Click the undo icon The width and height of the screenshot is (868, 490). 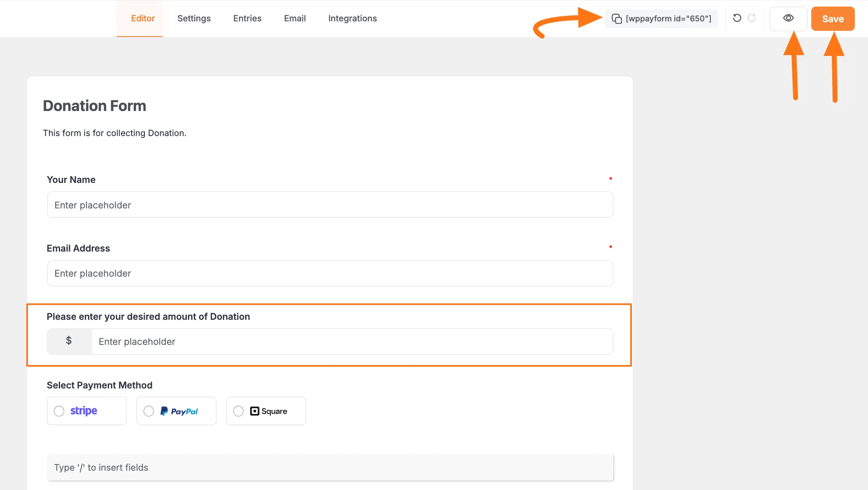(x=737, y=18)
